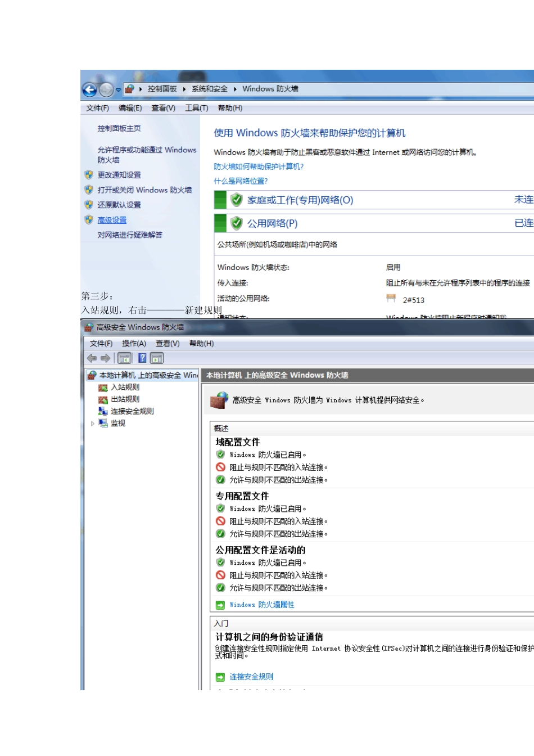Open 查看(V) menu in advanced firewall window
Screen dimensions: 534x756
coord(168,344)
